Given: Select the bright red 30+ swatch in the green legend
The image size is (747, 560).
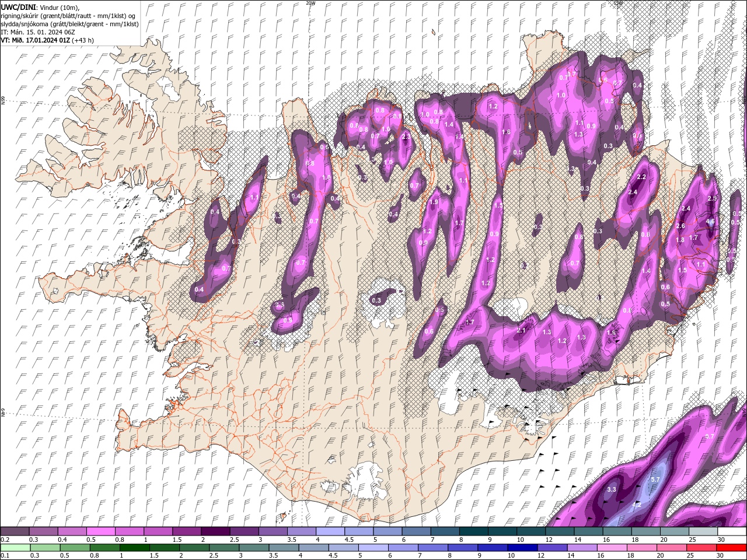Looking at the screenshot, I should (x=732, y=547).
